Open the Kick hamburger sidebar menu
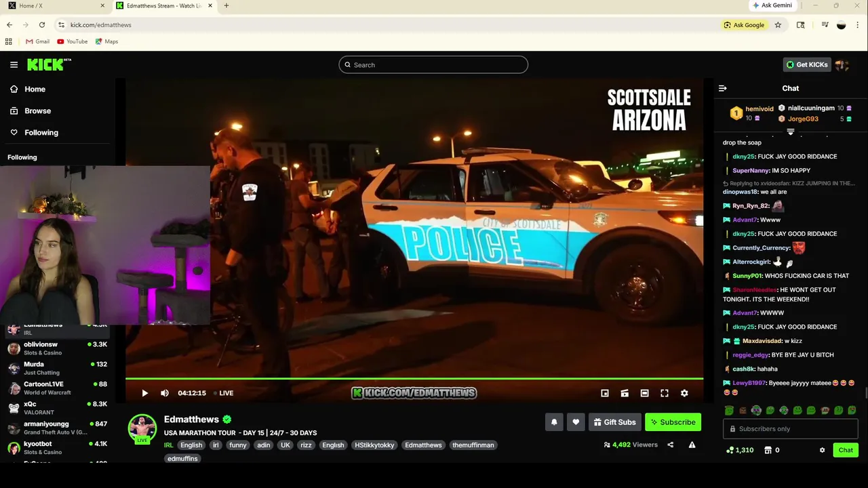 click(x=14, y=64)
